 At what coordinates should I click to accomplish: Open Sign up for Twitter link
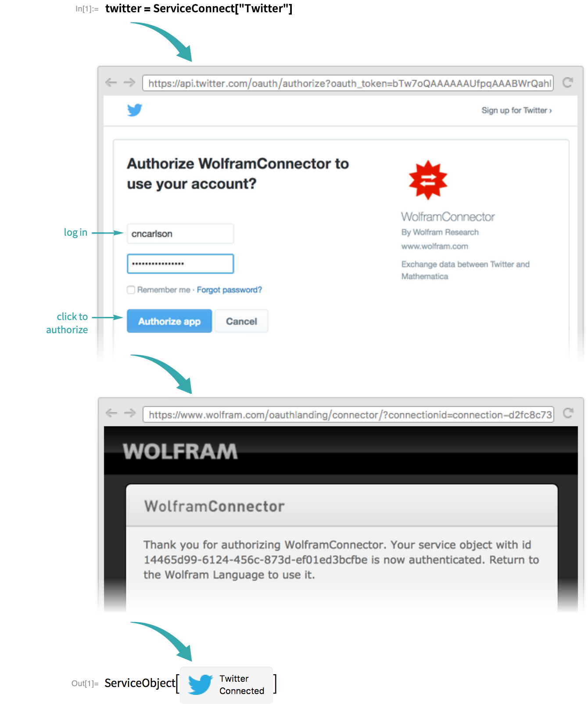[516, 111]
